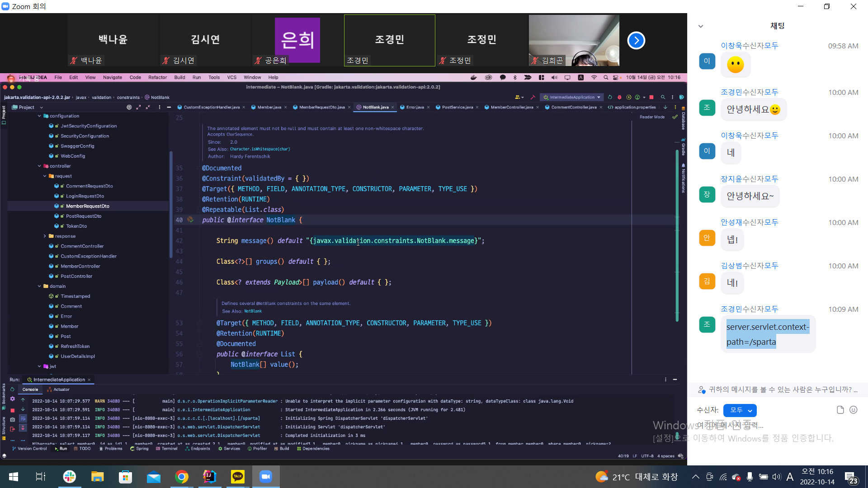
Task: Open the recipient dropdown set to 모두
Action: tap(740, 410)
